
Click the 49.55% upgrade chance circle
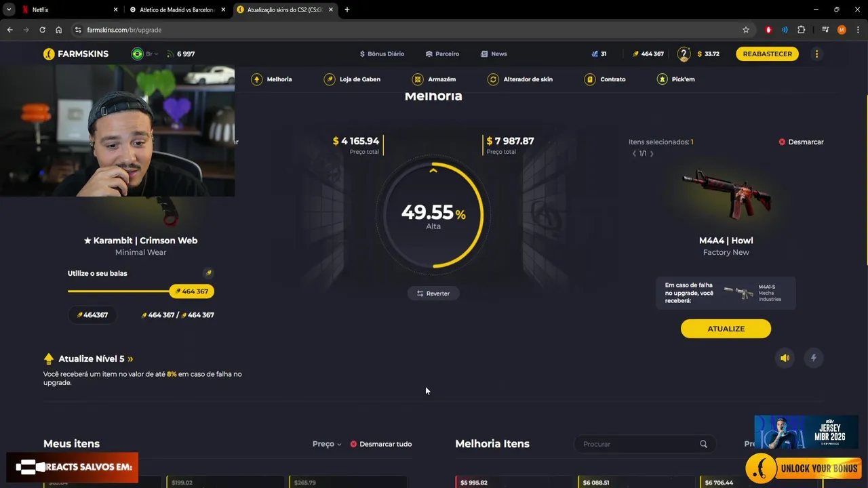click(x=433, y=214)
